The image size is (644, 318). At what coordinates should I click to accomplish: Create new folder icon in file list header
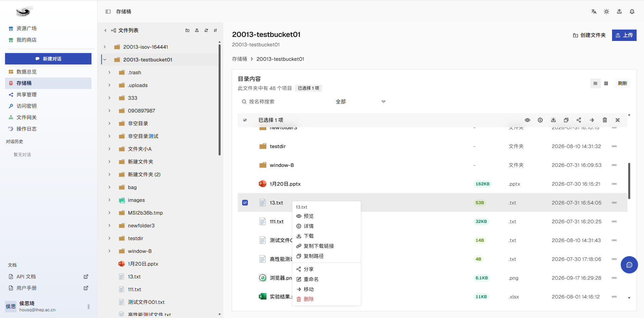pos(187,30)
